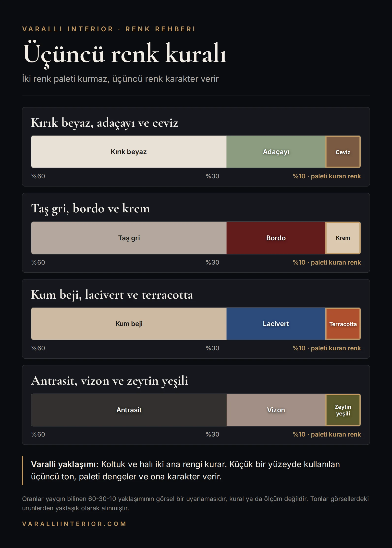This screenshot has height=548, width=392.
Task: Select the Lacivert blue swatch
Action: coord(276,324)
